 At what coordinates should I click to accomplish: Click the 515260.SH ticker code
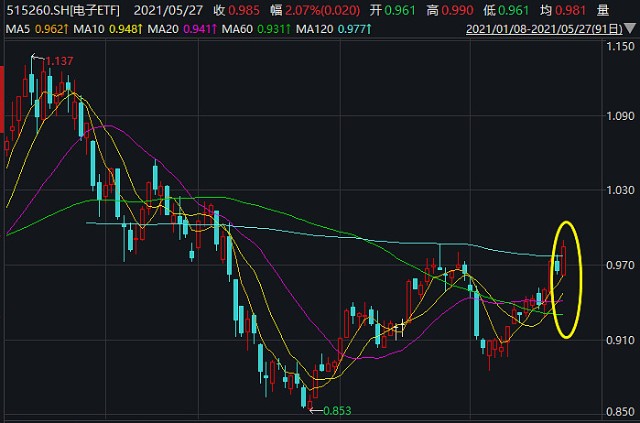coord(34,11)
